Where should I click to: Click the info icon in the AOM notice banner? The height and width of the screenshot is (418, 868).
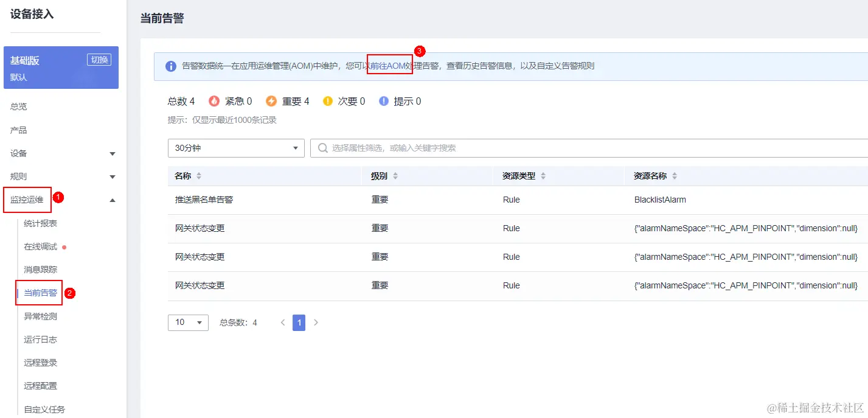171,66
